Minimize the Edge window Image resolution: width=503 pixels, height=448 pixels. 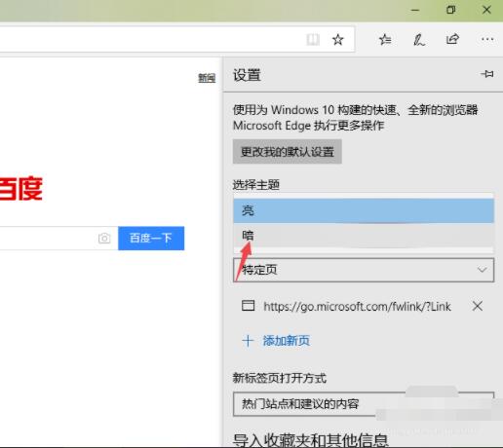tap(415, 10)
